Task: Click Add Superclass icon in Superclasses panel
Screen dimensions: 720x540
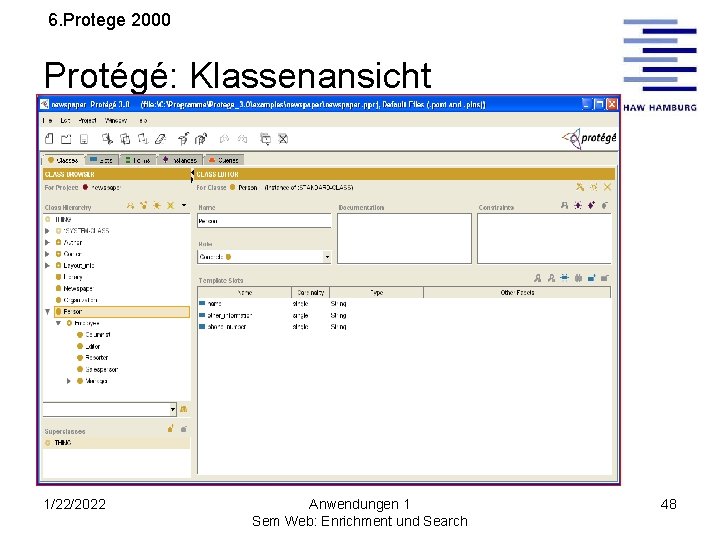Action: [170, 429]
